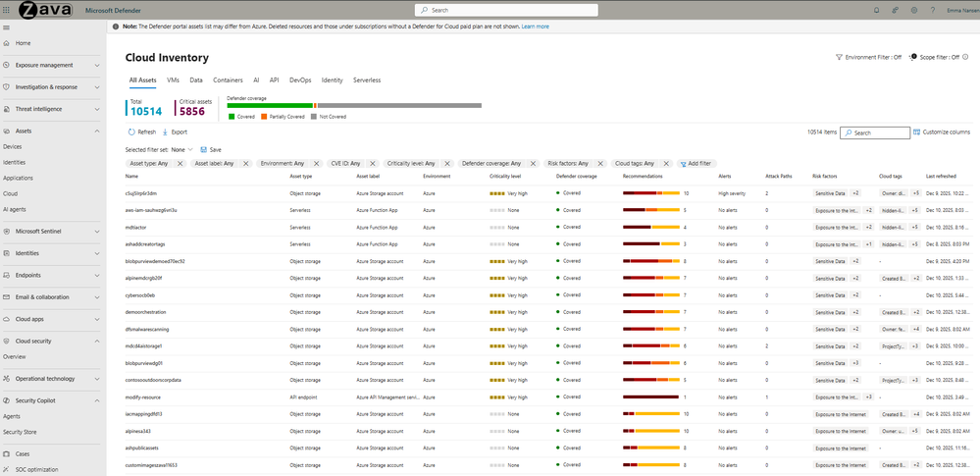The width and height of the screenshot is (980, 476).
Task: Expand Microsoft Sentinel section chevron
Action: pyautogui.click(x=97, y=232)
